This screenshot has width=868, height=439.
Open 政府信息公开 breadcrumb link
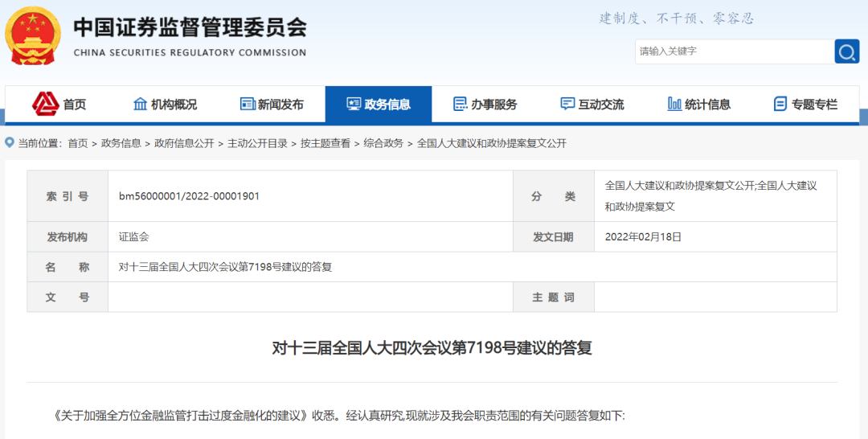click(184, 143)
